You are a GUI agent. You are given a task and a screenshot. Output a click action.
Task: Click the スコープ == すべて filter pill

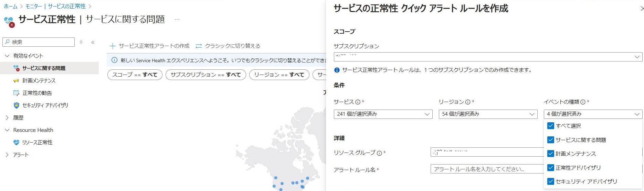coord(135,75)
